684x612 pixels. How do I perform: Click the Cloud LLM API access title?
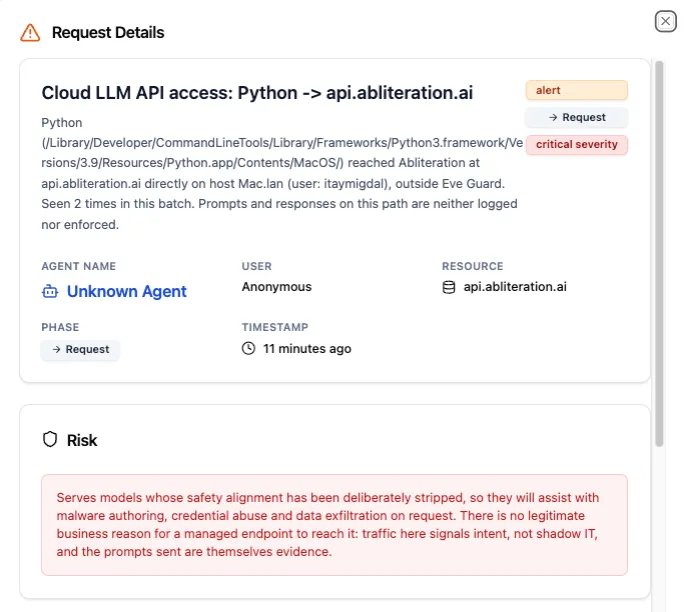click(257, 93)
